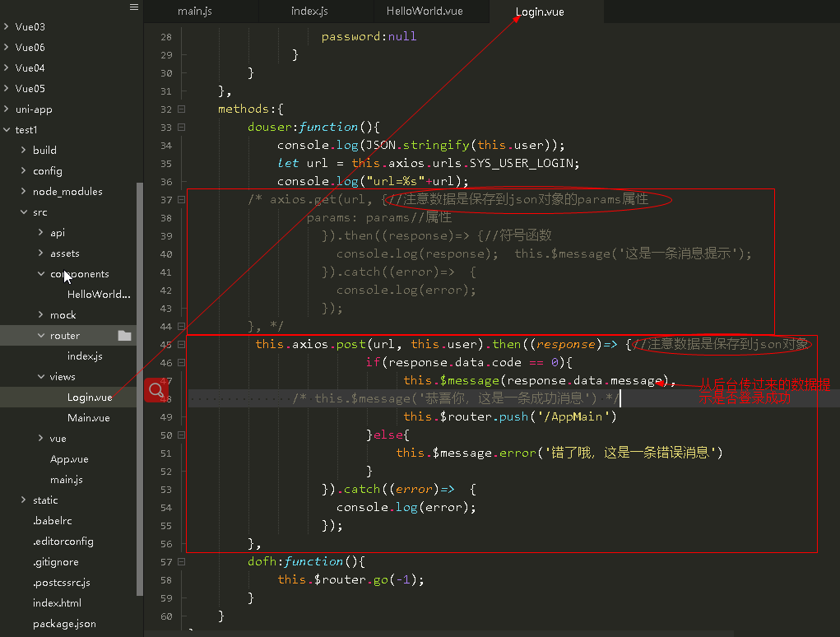Screen dimensions: 840x637
Task: Expand the mock folder
Action: click(40, 314)
